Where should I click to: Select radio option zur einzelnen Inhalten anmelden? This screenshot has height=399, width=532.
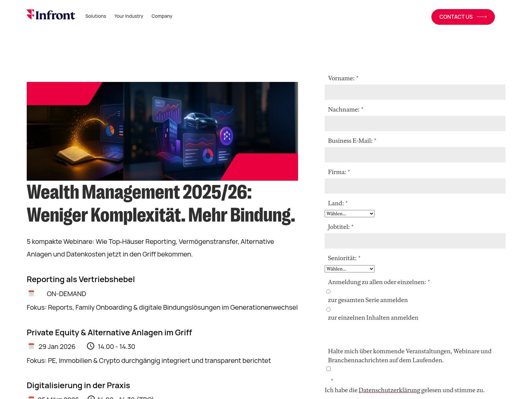(x=329, y=310)
